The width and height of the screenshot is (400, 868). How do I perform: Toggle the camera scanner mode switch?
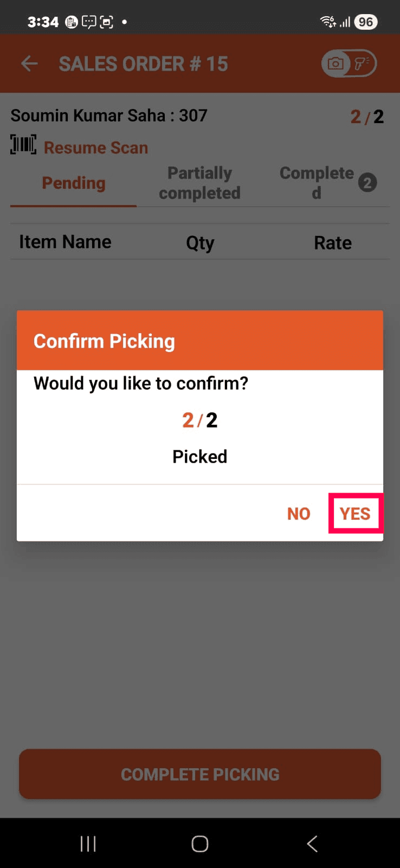click(x=349, y=63)
